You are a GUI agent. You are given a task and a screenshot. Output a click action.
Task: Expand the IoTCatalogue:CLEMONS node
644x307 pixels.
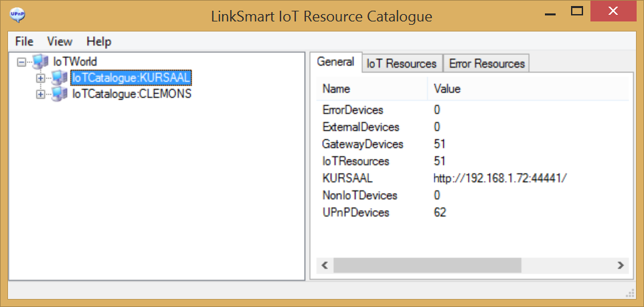pyautogui.click(x=41, y=94)
